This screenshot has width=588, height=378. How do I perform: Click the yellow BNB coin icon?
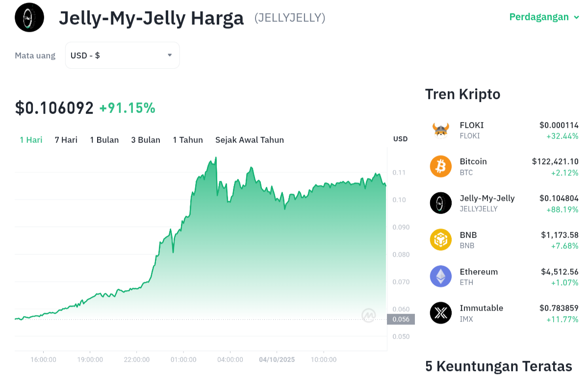[x=440, y=240]
